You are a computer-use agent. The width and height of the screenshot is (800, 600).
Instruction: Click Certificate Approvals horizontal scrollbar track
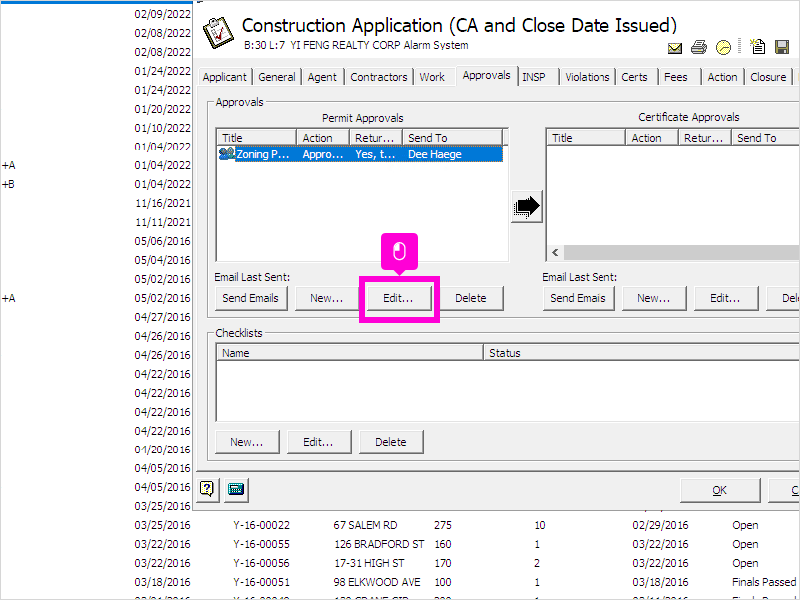coord(681,253)
